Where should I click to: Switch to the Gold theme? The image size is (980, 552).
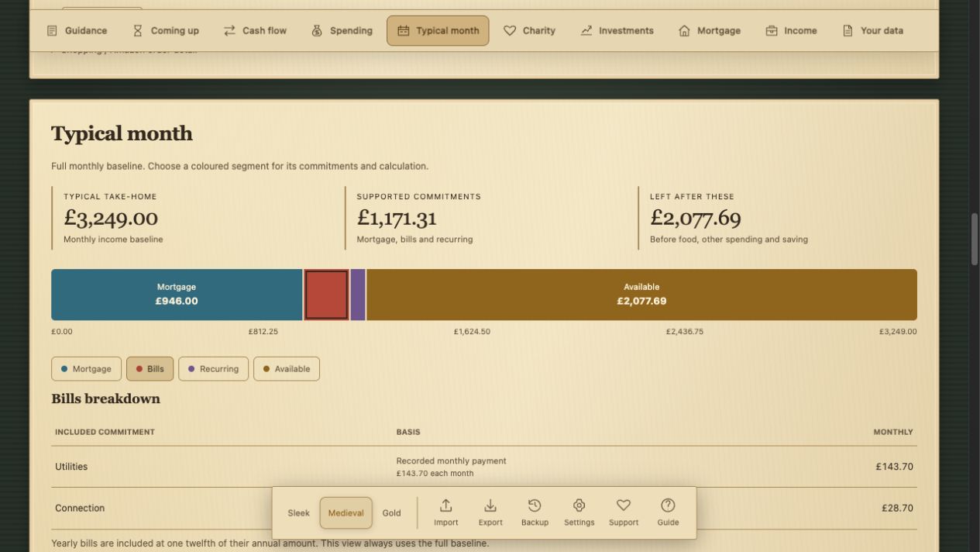pos(392,513)
